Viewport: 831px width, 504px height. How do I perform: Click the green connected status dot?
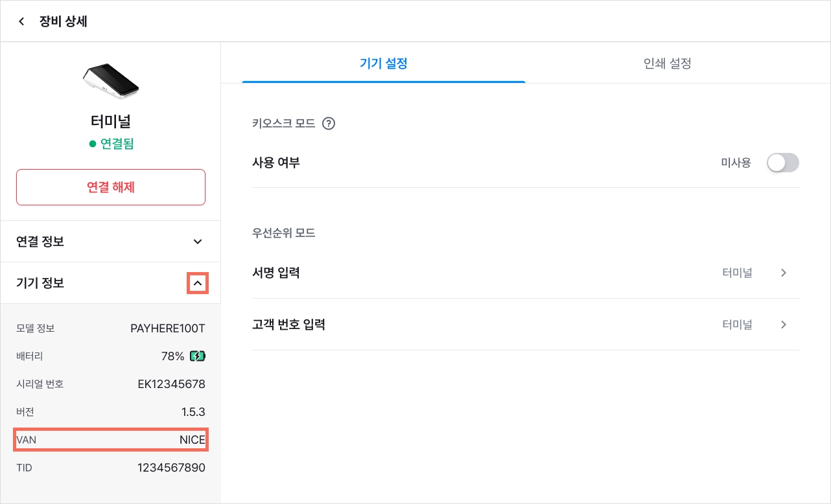click(x=93, y=144)
